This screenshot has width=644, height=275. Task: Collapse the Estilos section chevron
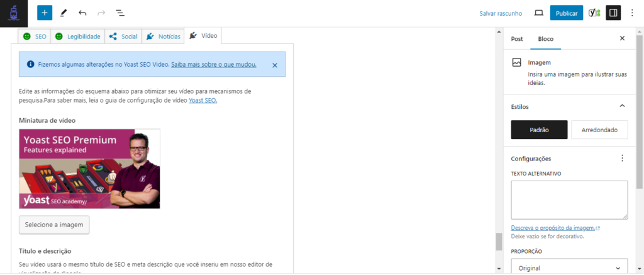(622, 106)
